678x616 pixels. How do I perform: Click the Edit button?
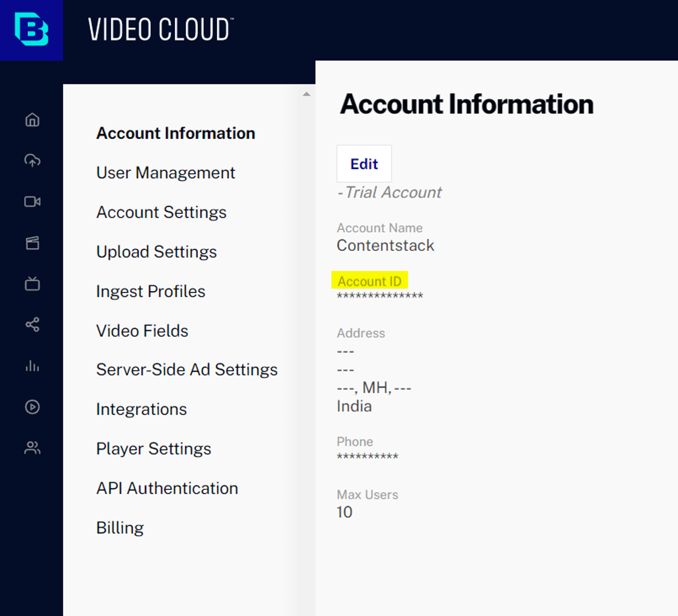click(364, 164)
